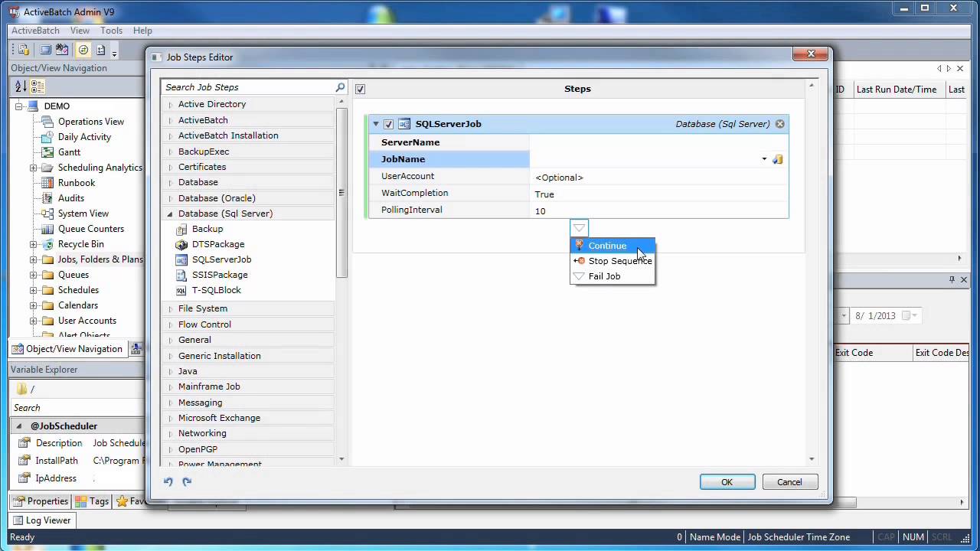
Task: Open the on-completion action dropdown triangle
Action: point(579,228)
